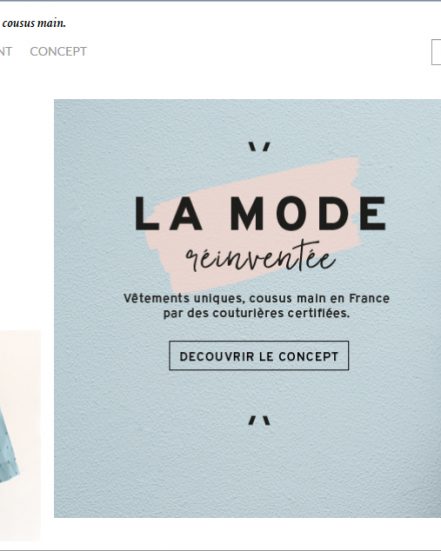Click the cousus main tagline in the header
The width and height of the screenshot is (441, 551).
pos(34,24)
